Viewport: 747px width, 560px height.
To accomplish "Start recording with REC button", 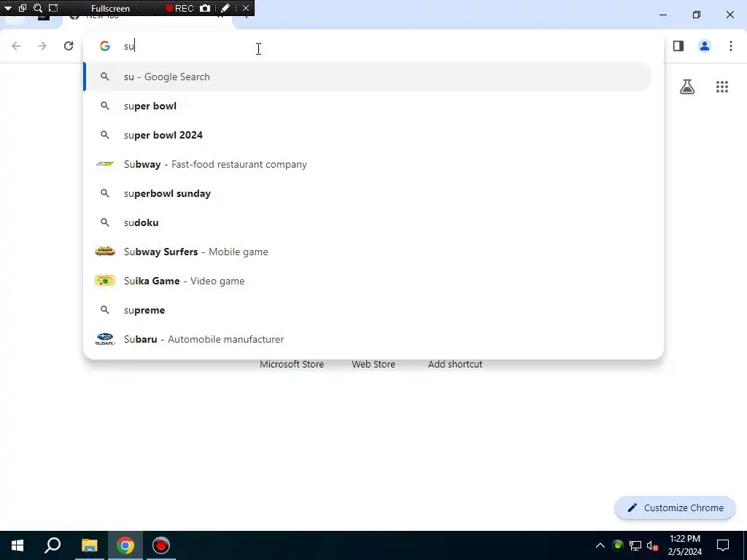I will point(179,8).
